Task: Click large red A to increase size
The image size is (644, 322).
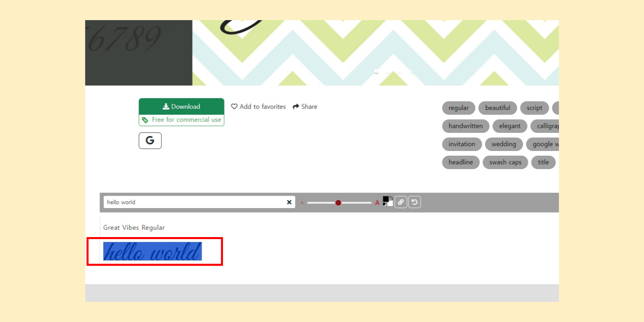Action: 377,202
